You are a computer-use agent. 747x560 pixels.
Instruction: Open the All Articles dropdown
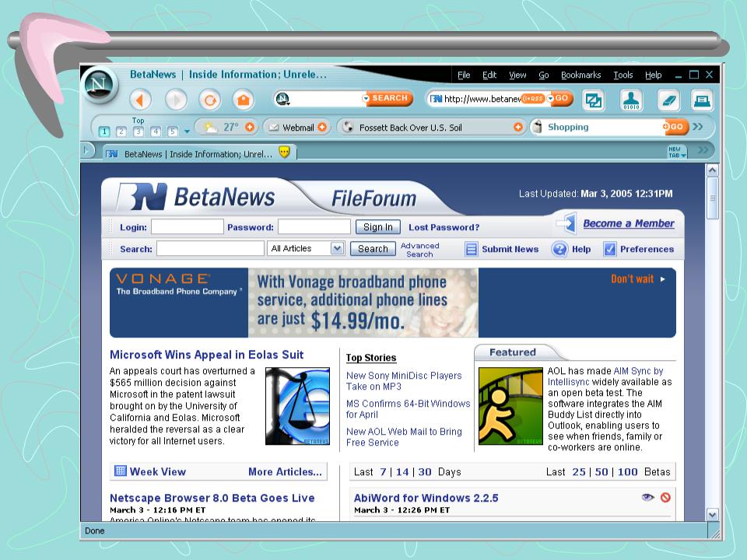click(307, 248)
